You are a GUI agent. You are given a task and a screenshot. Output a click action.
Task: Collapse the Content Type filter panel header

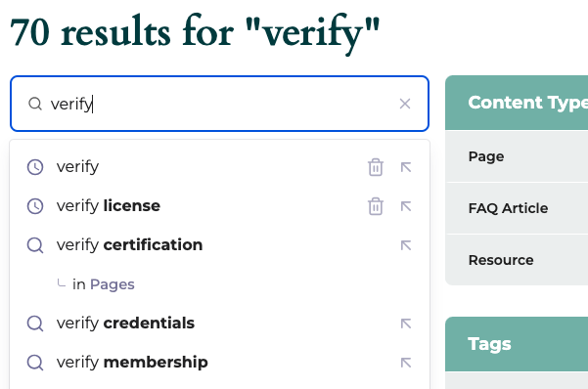[517, 103]
